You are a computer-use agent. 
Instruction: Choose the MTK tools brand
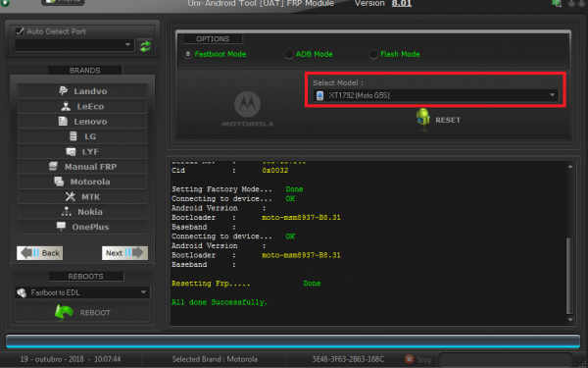82,197
